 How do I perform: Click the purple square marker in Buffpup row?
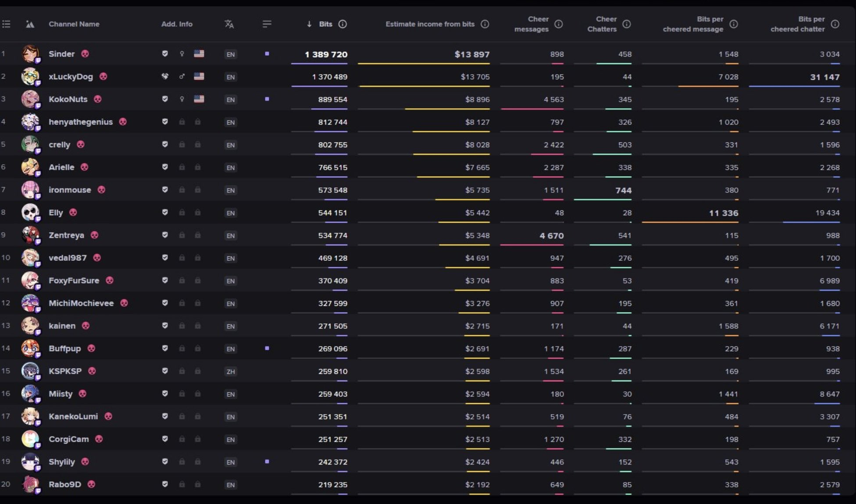point(267,348)
